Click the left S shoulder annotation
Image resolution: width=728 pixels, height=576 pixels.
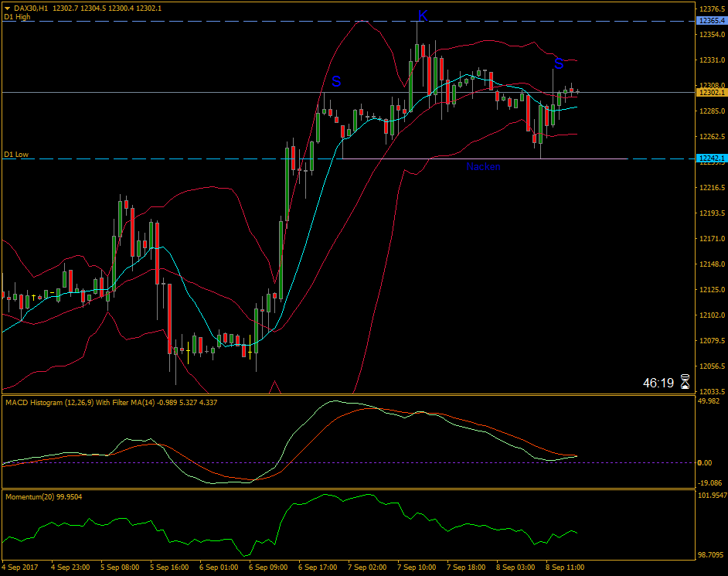coord(335,80)
